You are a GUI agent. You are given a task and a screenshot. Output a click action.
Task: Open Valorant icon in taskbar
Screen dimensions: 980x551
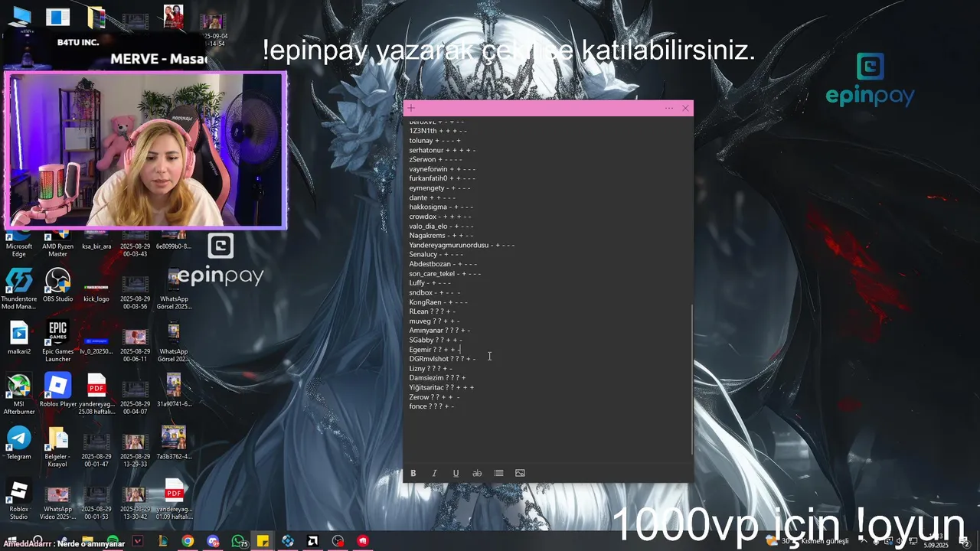(x=138, y=541)
